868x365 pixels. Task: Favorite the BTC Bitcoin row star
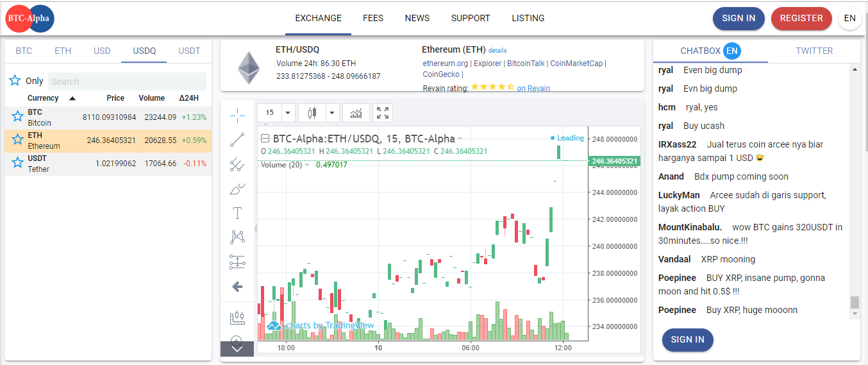tap(17, 117)
